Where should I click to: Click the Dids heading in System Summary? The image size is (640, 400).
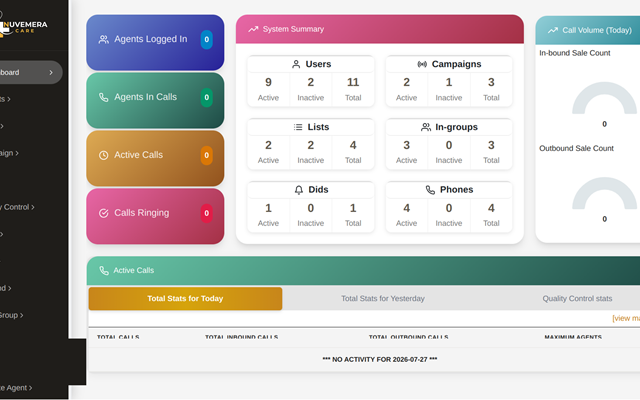point(318,190)
